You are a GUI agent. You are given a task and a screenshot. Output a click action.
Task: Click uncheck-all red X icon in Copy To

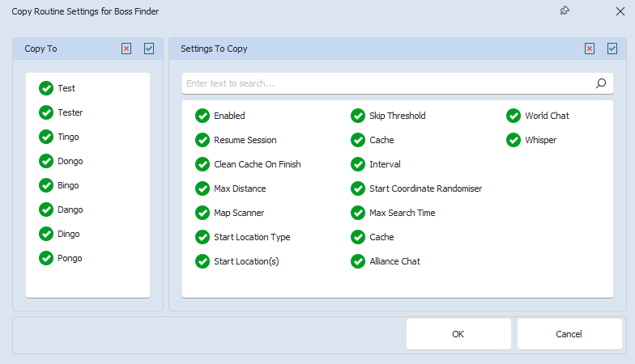pyautogui.click(x=126, y=49)
